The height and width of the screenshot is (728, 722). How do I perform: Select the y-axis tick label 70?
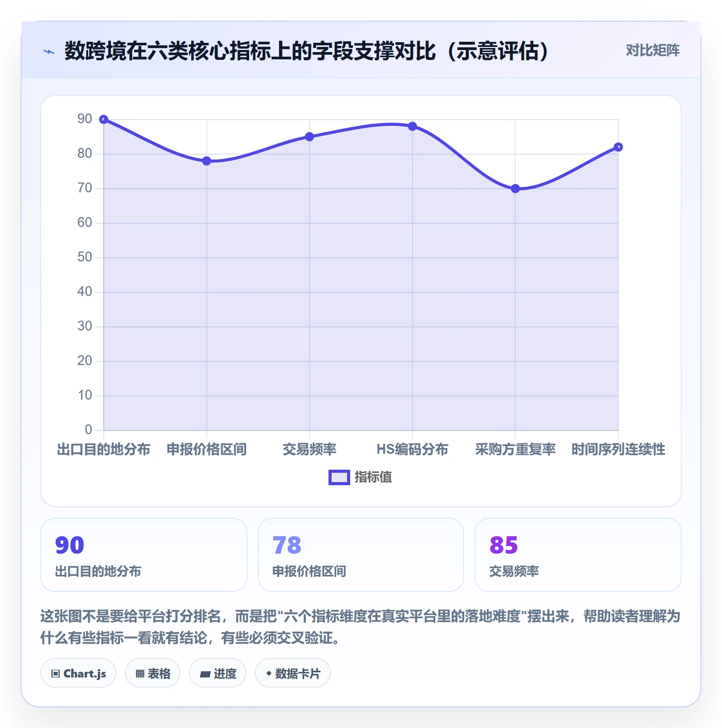(x=85, y=188)
